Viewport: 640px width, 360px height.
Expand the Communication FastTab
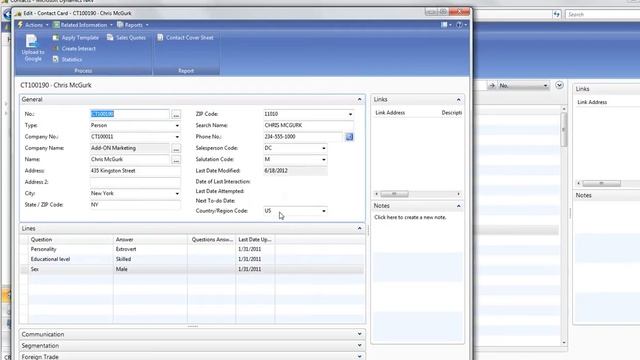click(359, 334)
